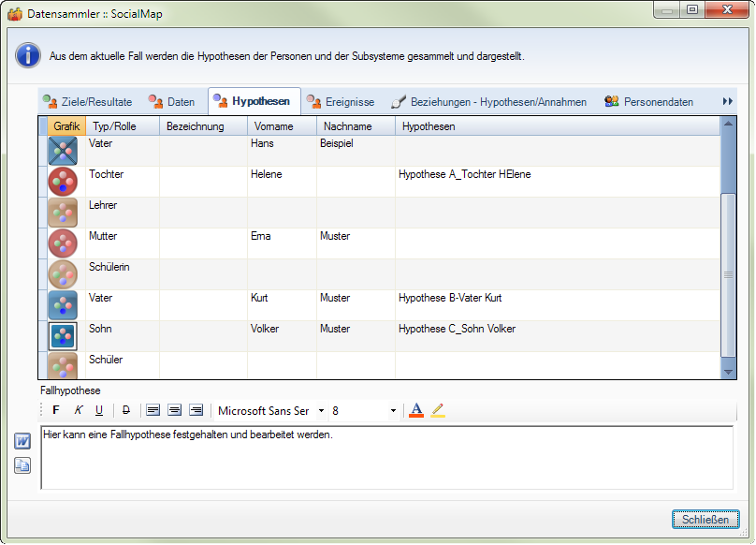Image resolution: width=756 pixels, height=545 pixels.
Task: Click the copy document icon below Word icon
Action: pos(22,465)
